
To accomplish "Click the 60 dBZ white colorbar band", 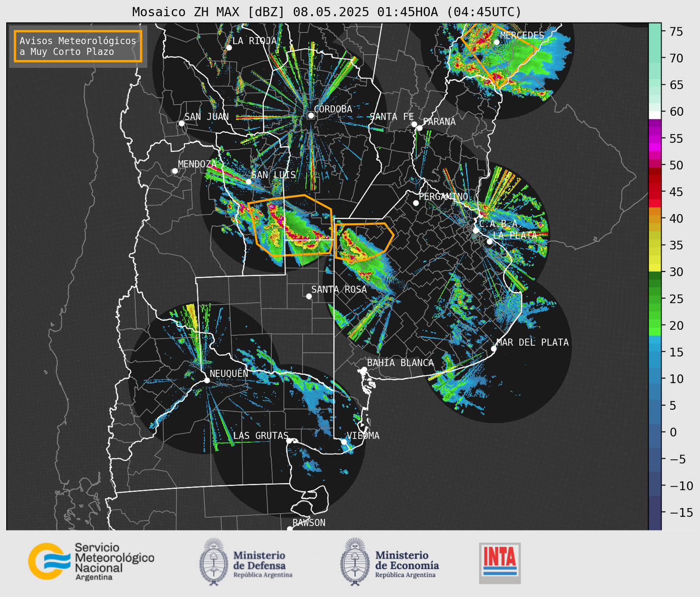I will click(655, 115).
